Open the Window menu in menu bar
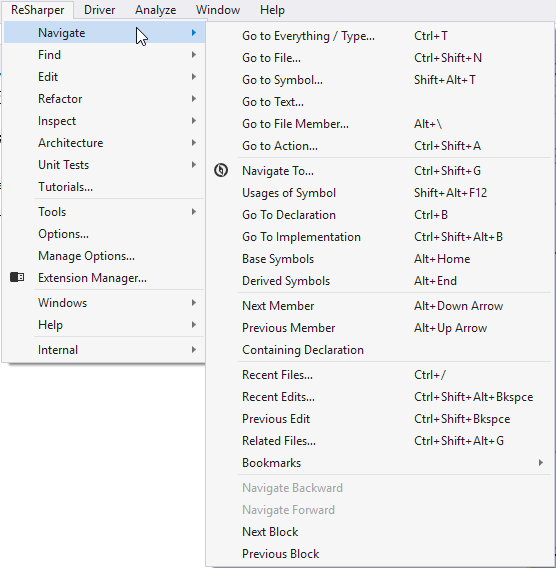The image size is (556, 568). pyautogui.click(x=218, y=10)
